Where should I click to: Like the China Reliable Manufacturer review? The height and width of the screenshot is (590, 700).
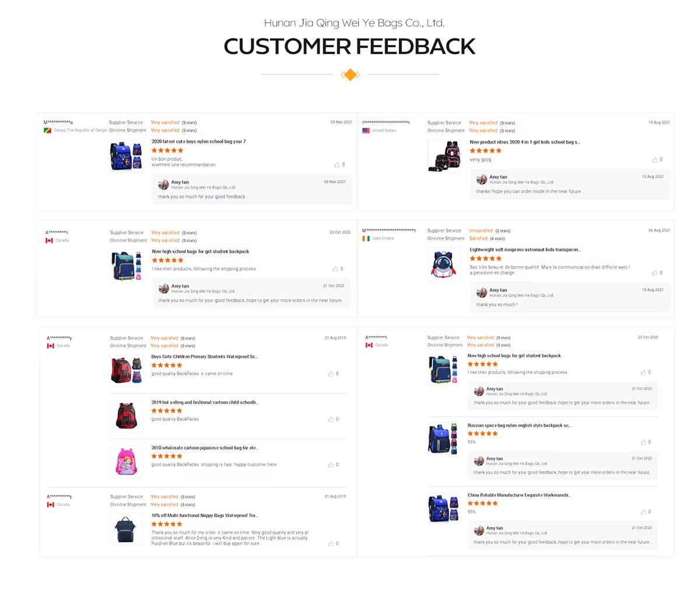coord(643,512)
